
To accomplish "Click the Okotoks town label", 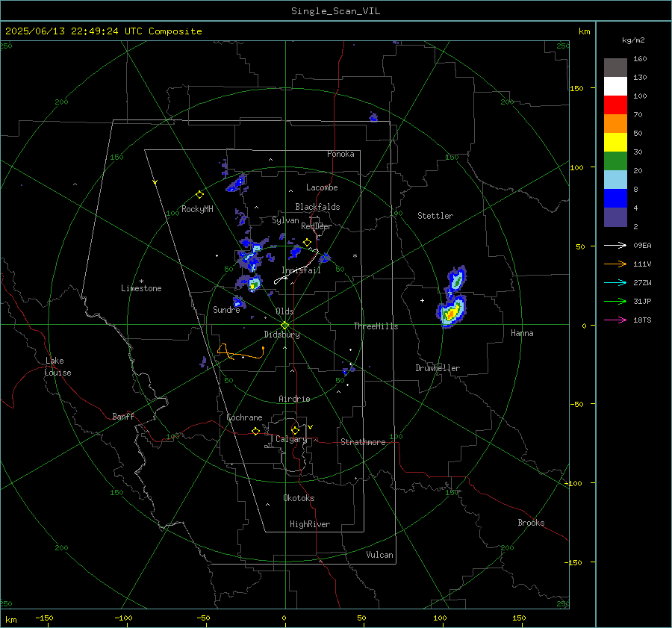I will tap(299, 499).
